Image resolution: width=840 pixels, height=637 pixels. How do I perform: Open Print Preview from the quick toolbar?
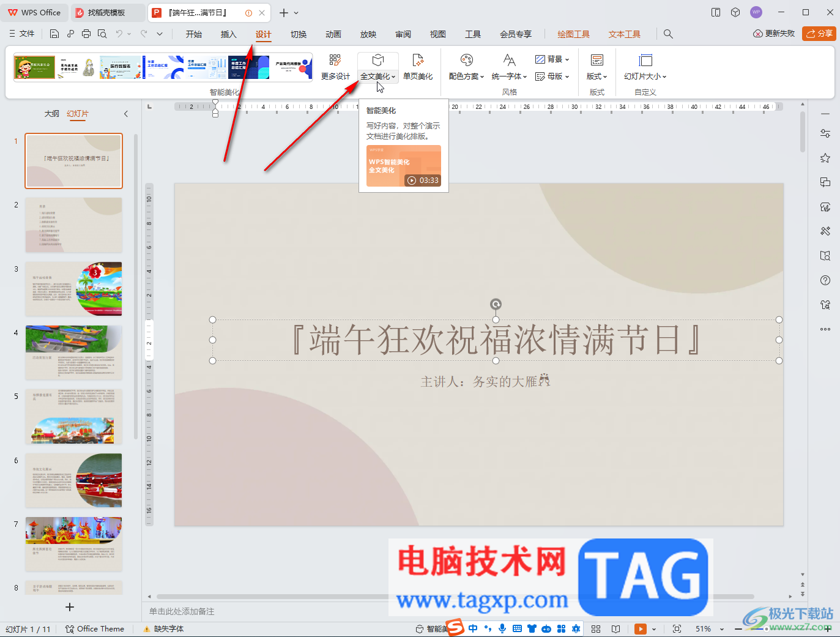click(102, 34)
